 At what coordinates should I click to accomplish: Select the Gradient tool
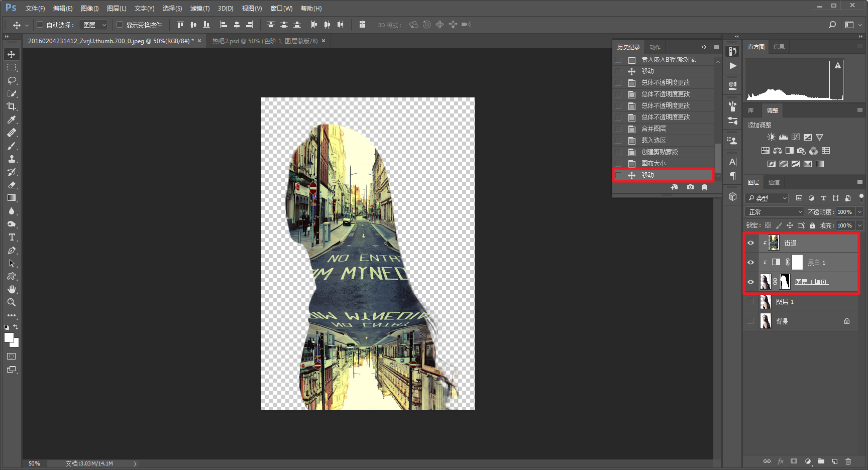[x=12, y=198]
